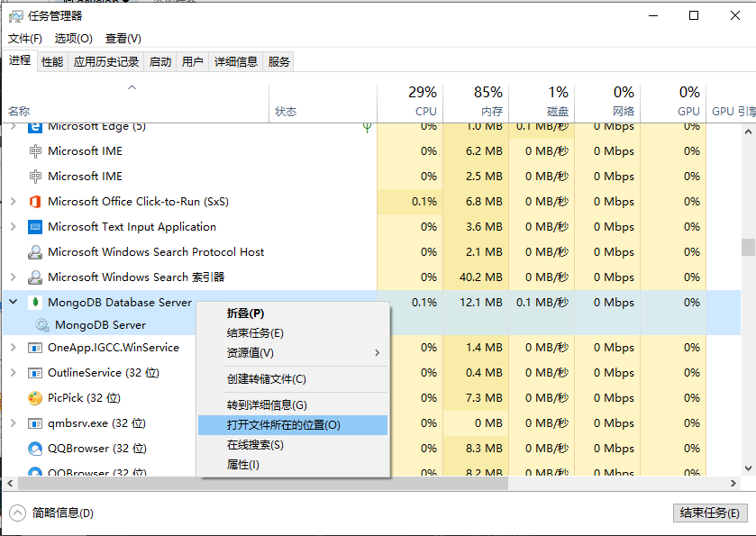Sort by the 磁盘 column header
The image size is (756, 536).
tap(542, 102)
